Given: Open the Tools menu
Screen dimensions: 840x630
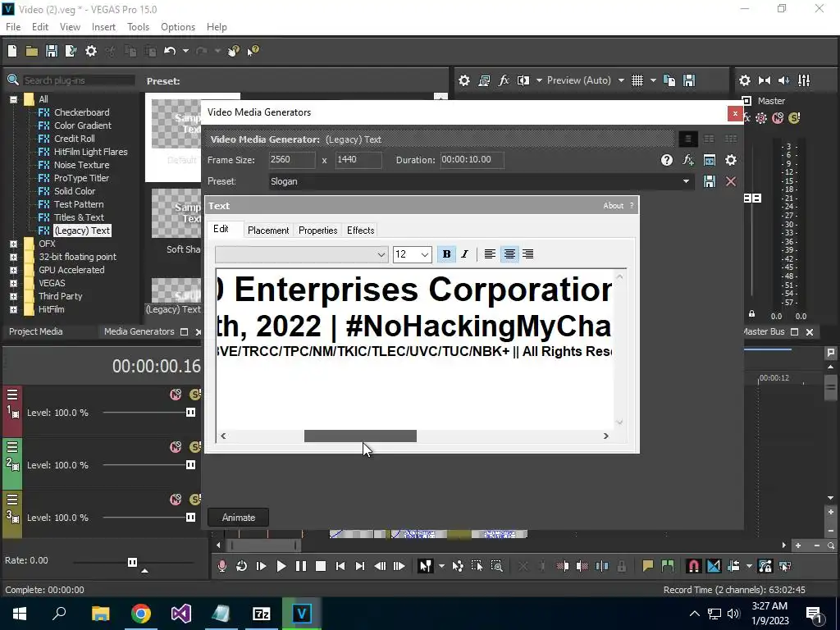Looking at the screenshot, I should 138,27.
